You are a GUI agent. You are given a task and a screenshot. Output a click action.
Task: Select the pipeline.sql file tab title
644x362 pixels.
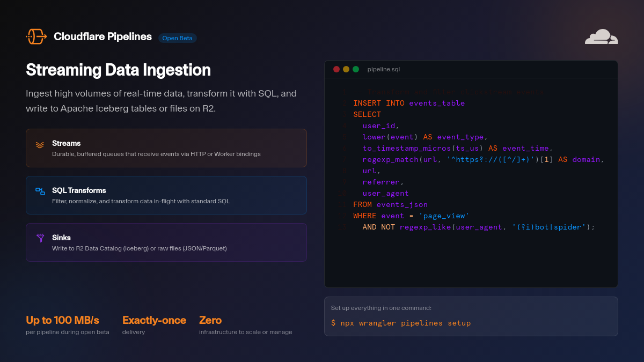(384, 69)
